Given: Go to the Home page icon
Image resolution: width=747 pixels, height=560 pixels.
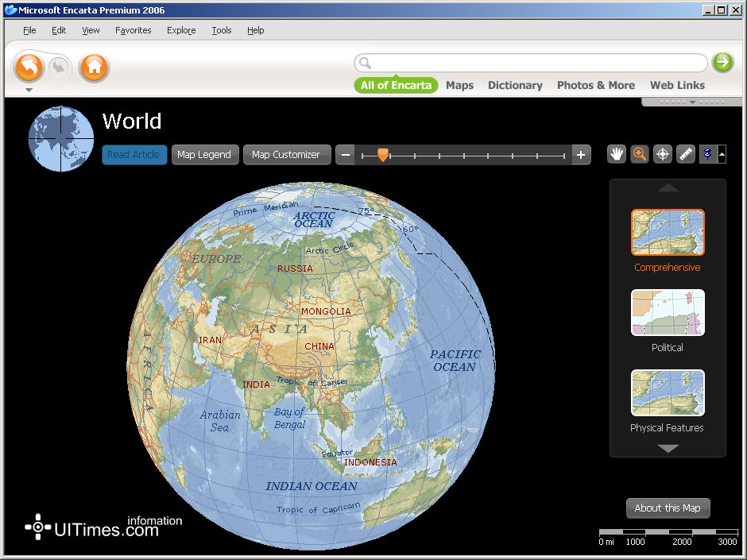Looking at the screenshot, I should (95, 68).
